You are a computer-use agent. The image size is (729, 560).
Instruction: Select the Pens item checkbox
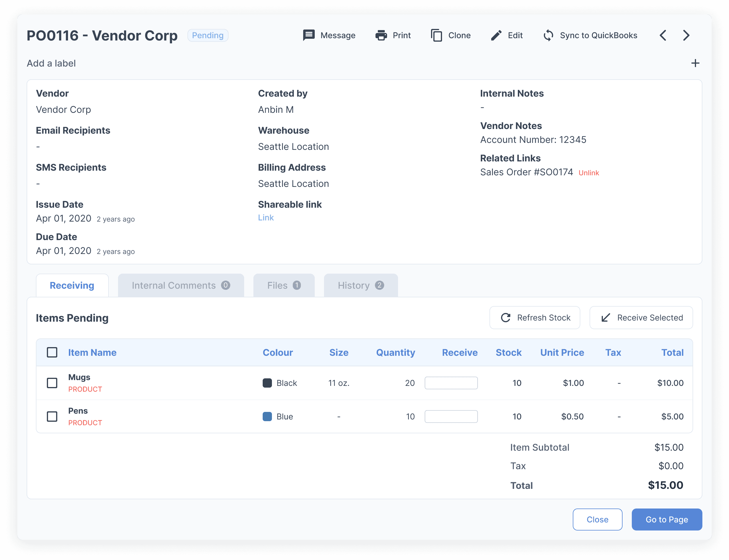click(x=52, y=416)
